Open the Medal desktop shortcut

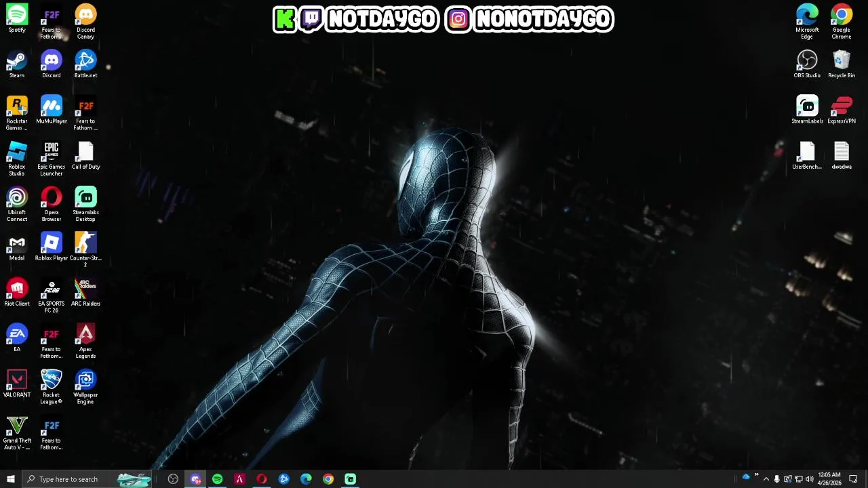pos(17,247)
